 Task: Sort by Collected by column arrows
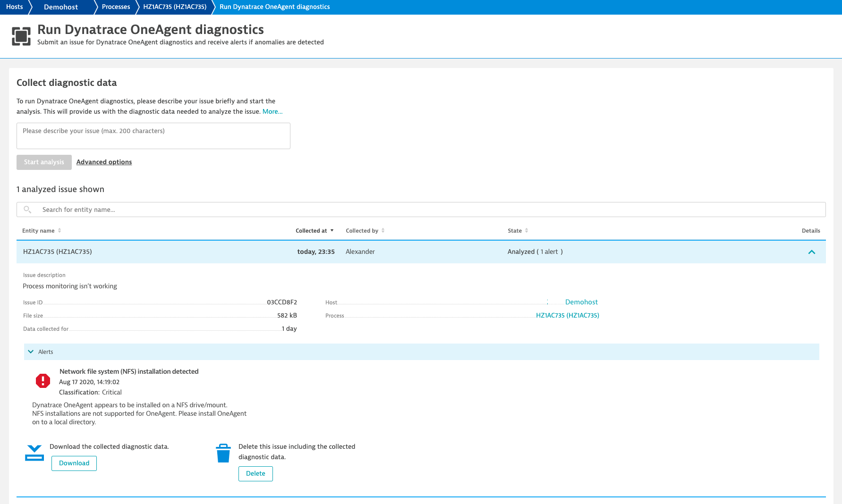383,231
